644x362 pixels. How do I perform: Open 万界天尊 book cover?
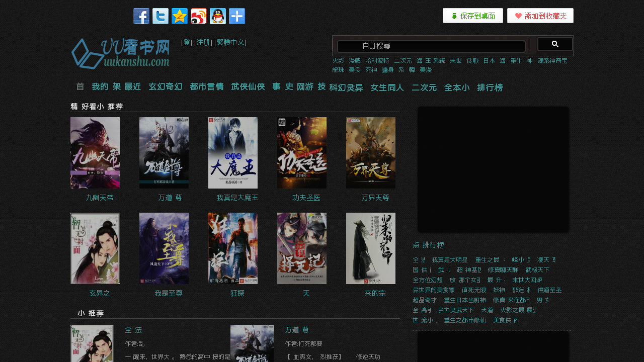point(371,153)
